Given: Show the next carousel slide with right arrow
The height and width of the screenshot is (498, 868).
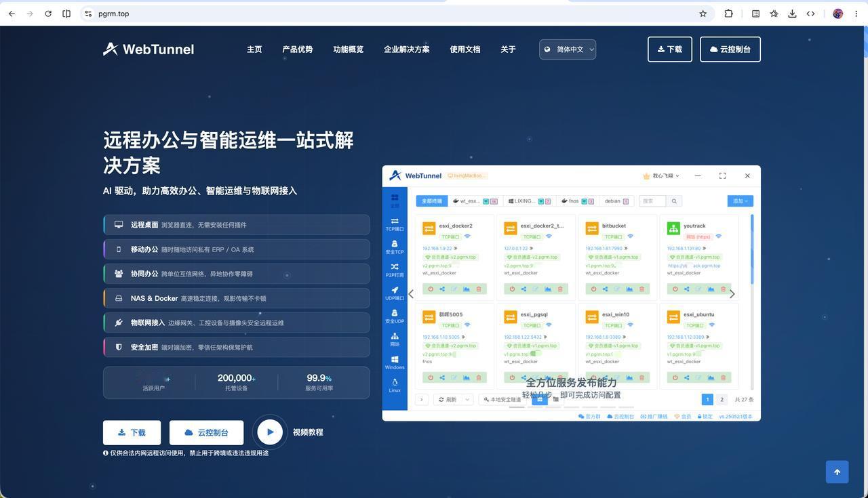Looking at the screenshot, I should pos(732,294).
